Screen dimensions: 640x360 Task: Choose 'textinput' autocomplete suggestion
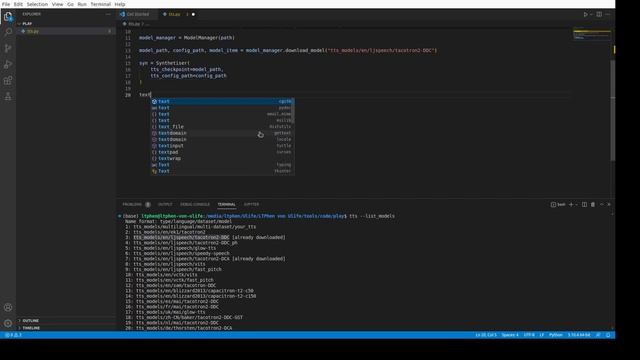(x=222, y=146)
